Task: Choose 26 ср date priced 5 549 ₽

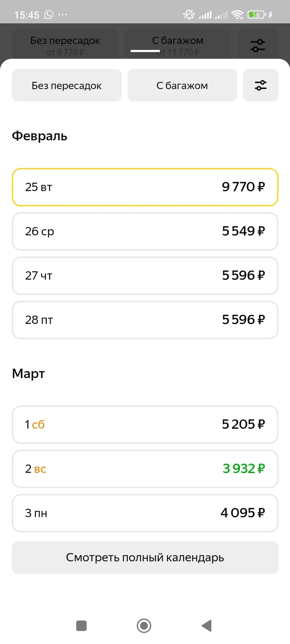Action: pyautogui.click(x=145, y=231)
